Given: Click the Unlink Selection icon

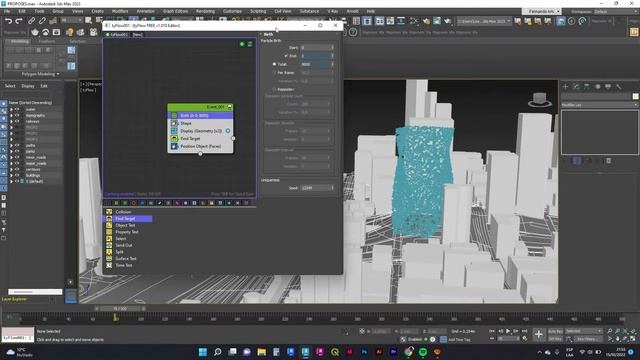Looking at the screenshot, I should click(42, 20).
